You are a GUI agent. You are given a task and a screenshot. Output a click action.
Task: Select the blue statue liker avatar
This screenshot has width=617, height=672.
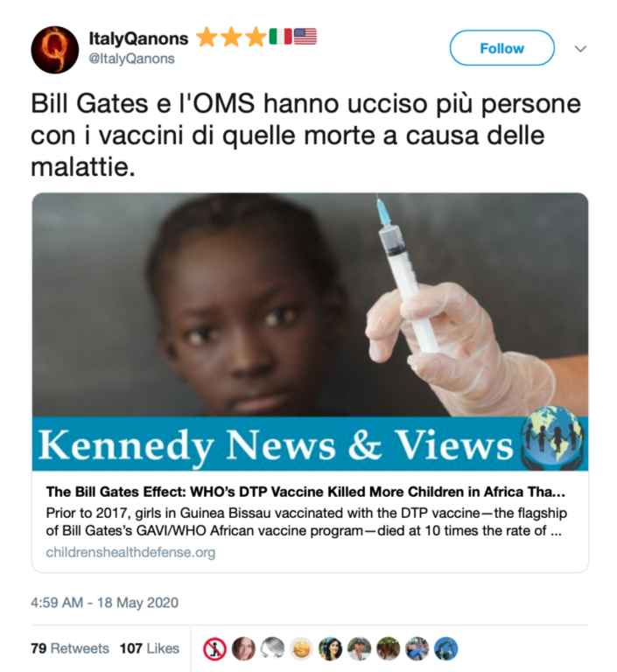tap(446, 648)
